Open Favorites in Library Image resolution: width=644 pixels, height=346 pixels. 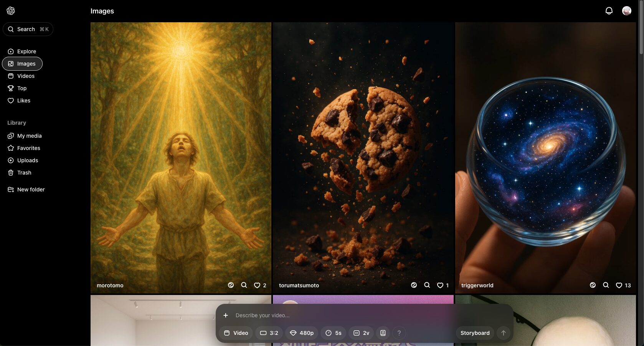pos(24,148)
